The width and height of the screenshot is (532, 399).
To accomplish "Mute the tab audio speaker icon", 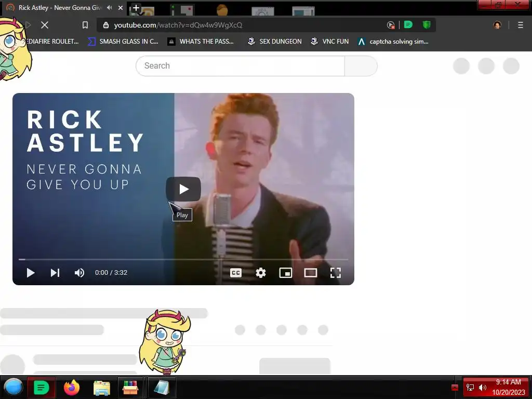I will tap(109, 7).
